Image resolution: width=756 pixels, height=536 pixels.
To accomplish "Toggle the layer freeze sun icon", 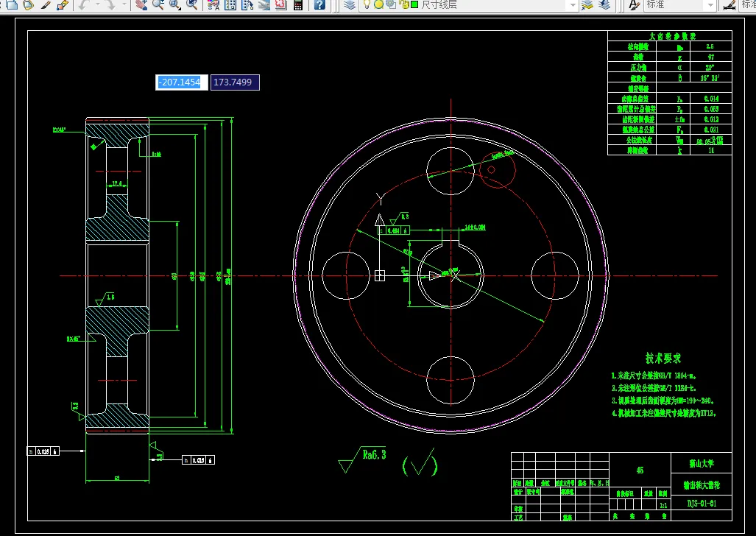I will click(x=379, y=4).
